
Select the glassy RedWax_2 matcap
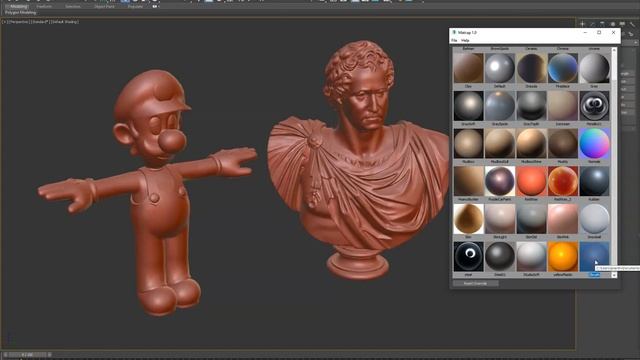[x=562, y=181]
